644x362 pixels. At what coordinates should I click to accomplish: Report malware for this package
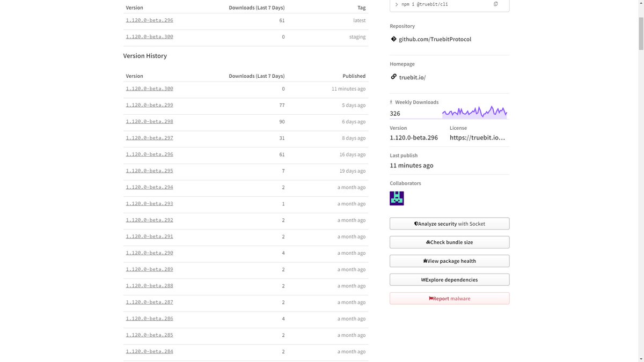[x=449, y=298]
